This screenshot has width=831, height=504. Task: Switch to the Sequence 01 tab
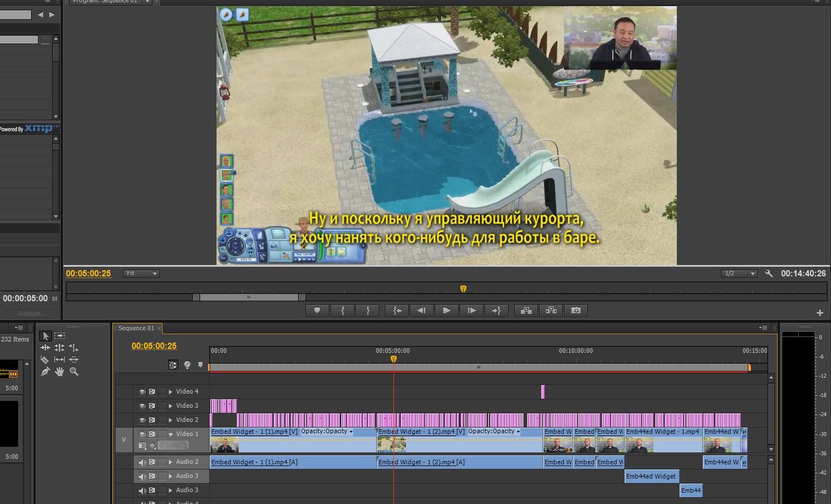pos(136,328)
